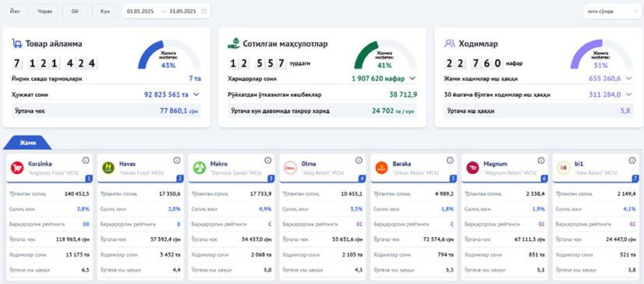Click Korzinka stability rating BB

tap(86, 225)
